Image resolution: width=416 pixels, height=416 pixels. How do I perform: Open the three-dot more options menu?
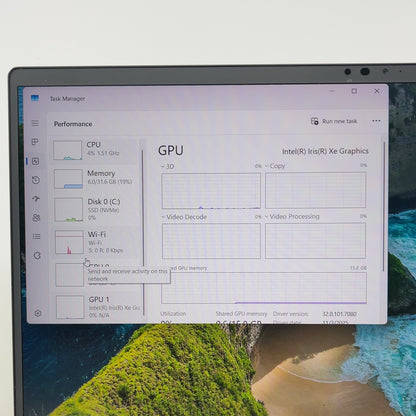(x=376, y=121)
